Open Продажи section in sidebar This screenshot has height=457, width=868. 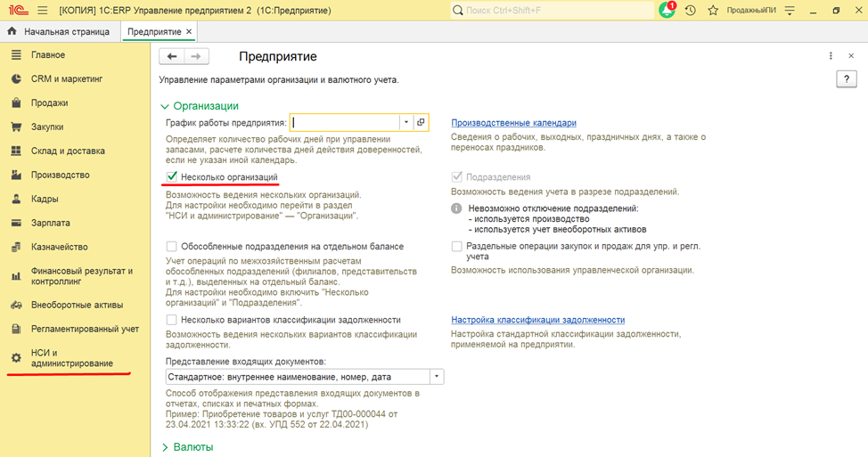click(49, 103)
